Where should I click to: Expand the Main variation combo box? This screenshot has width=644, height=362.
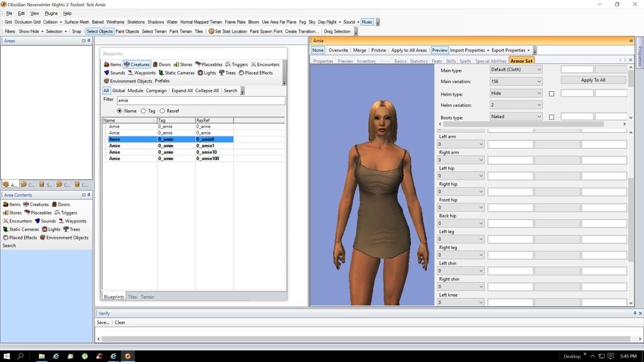coord(516,82)
